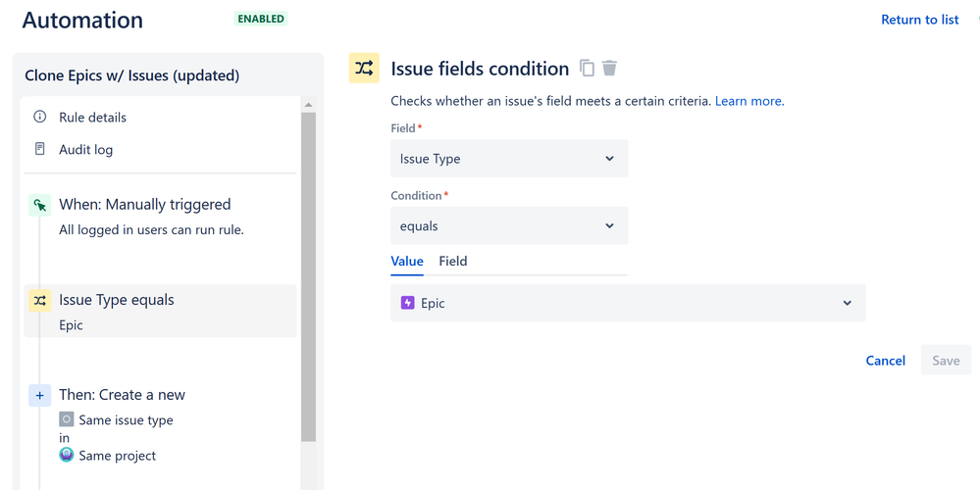Click the rule list vertical scrollbar thumb

click(x=308, y=277)
